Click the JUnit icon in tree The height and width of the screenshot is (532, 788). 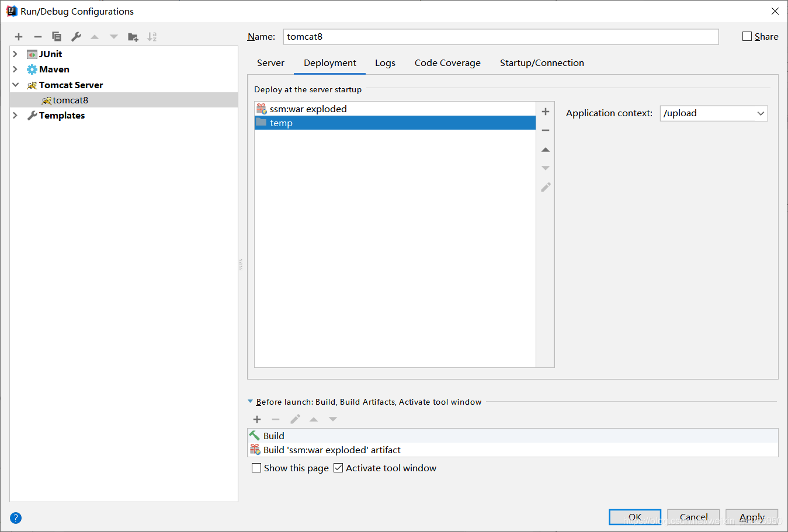(x=32, y=54)
